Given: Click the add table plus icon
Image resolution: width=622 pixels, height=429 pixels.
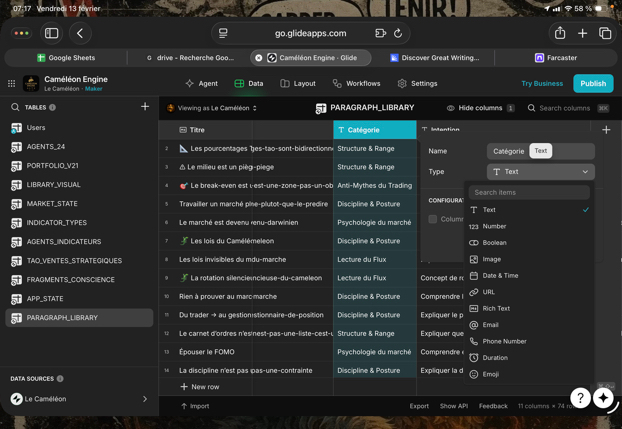Looking at the screenshot, I should point(145,107).
